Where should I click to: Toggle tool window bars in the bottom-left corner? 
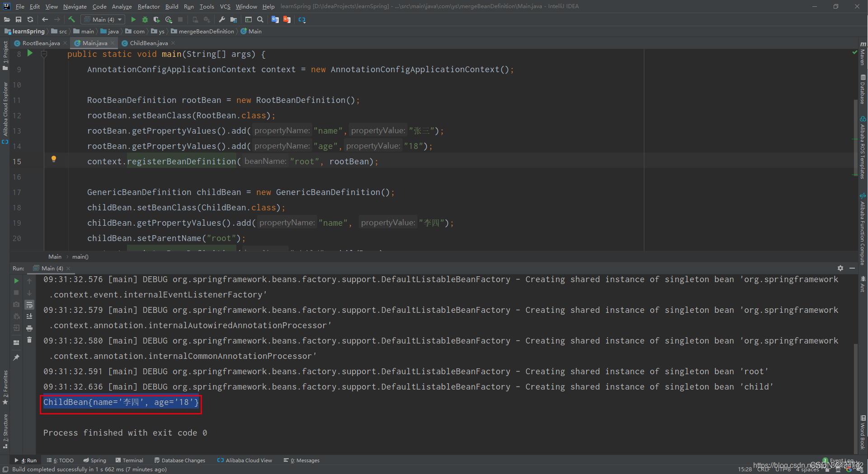5,469
